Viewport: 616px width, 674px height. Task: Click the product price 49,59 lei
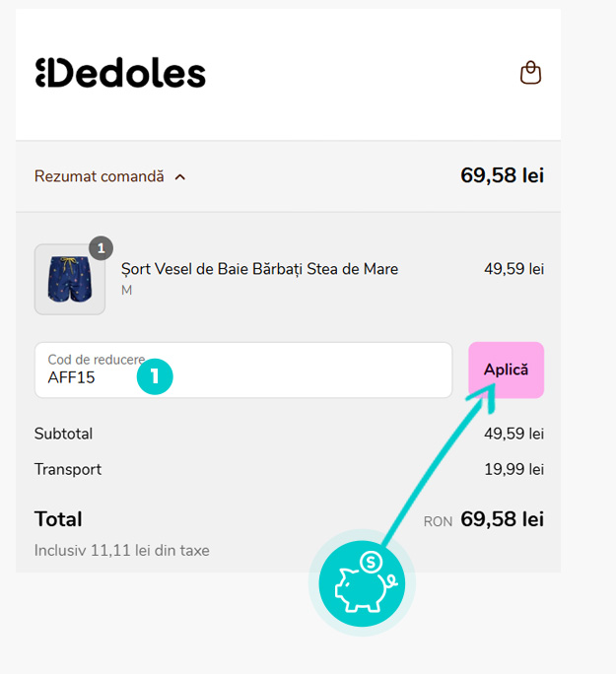tap(513, 269)
